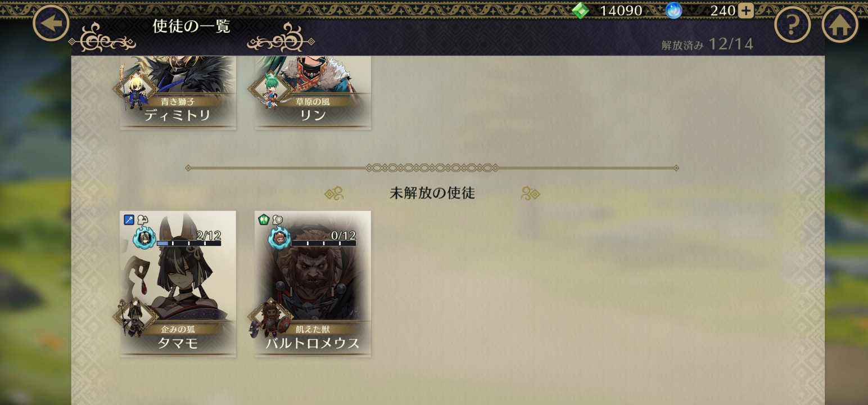Select the リン character card
The image size is (868, 405).
(313, 92)
